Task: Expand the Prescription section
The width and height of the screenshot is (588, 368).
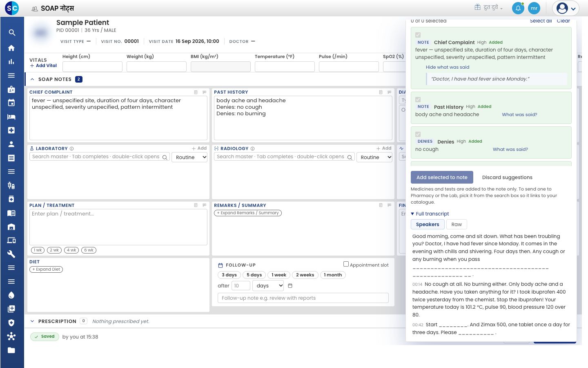Action: coord(32,321)
